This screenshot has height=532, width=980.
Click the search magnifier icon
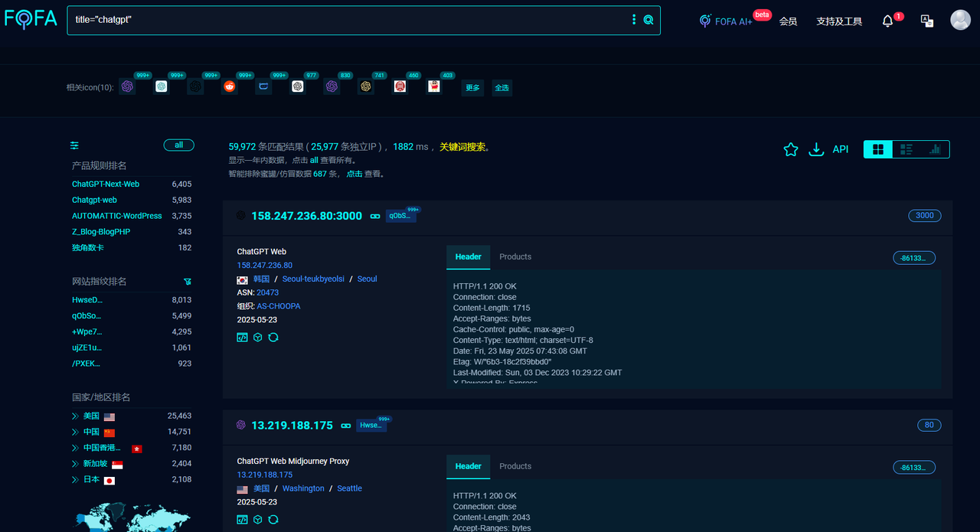pyautogui.click(x=648, y=20)
